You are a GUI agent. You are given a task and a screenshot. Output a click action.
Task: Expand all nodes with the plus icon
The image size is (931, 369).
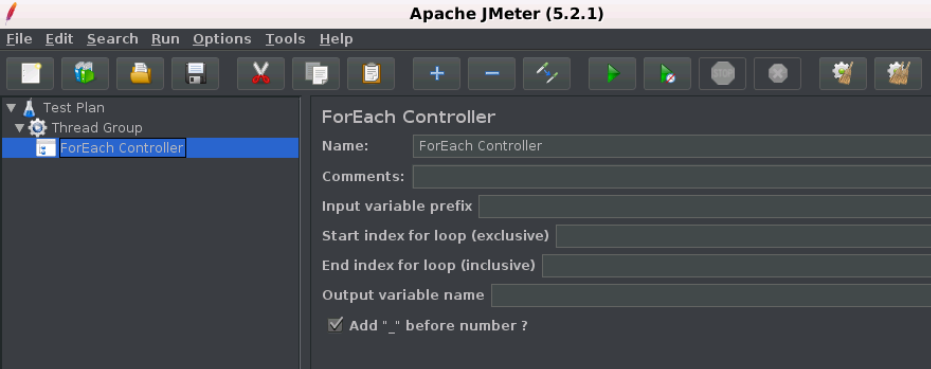436,74
